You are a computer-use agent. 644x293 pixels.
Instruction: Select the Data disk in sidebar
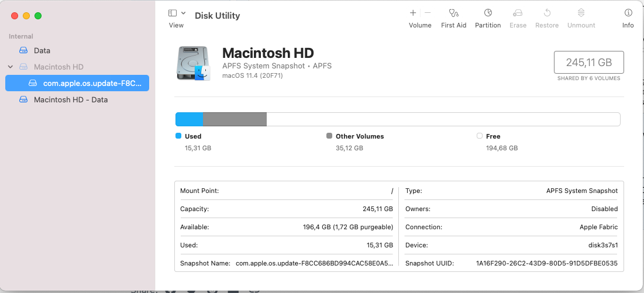77,50
